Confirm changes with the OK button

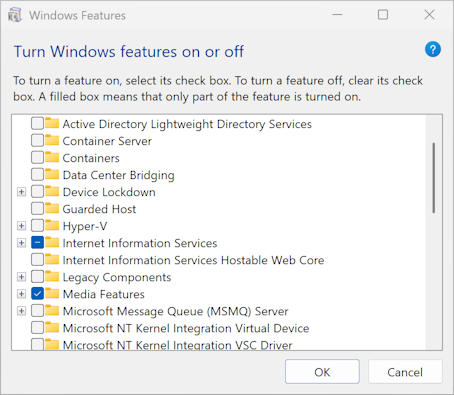322,372
